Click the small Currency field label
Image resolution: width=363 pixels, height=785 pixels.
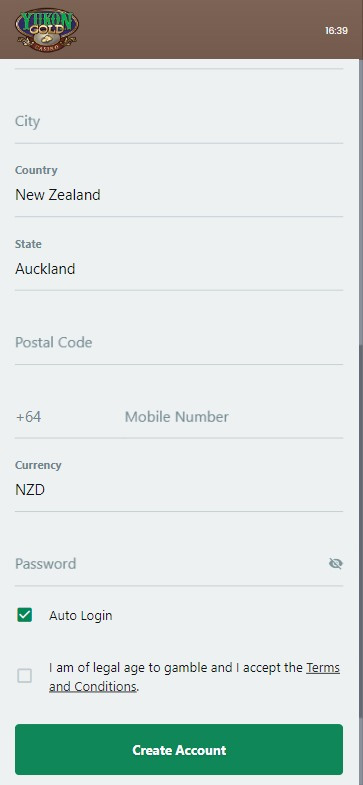pos(38,465)
